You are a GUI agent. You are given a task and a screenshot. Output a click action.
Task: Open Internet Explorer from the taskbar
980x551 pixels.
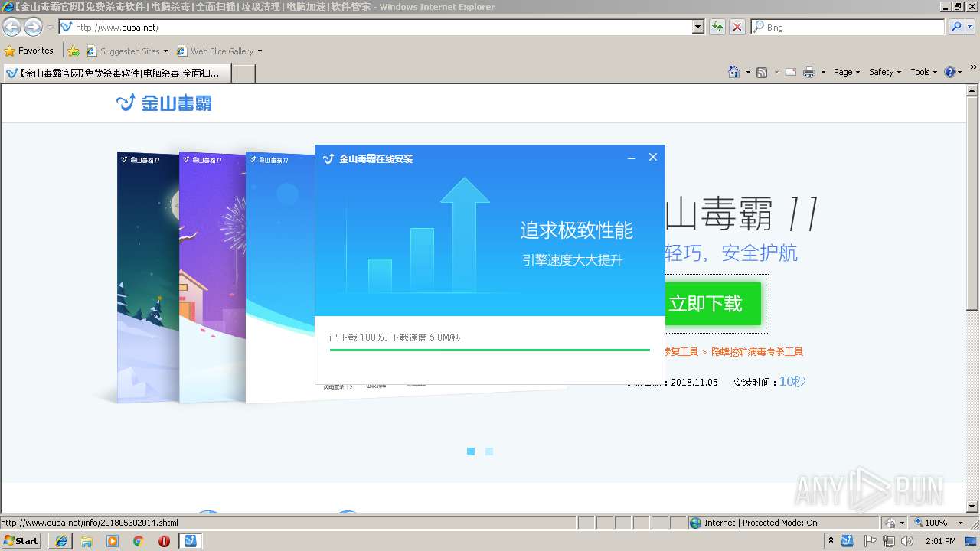coord(61,541)
